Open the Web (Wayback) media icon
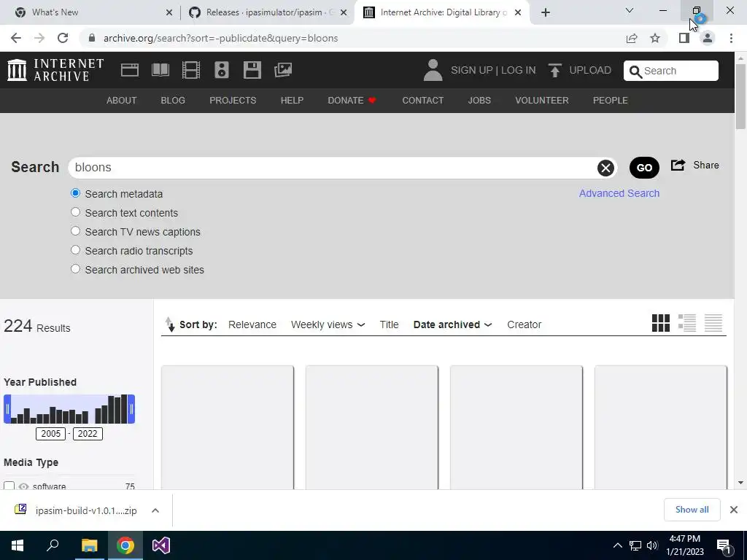This screenshot has width=747, height=560. [130, 70]
